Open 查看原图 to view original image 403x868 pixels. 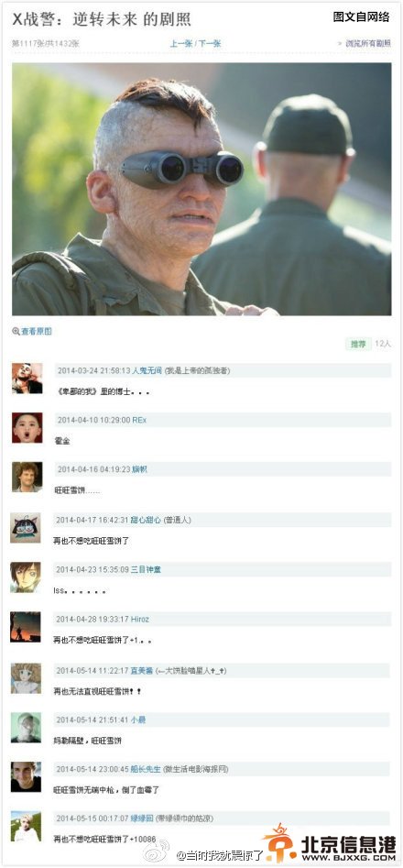point(37,332)
